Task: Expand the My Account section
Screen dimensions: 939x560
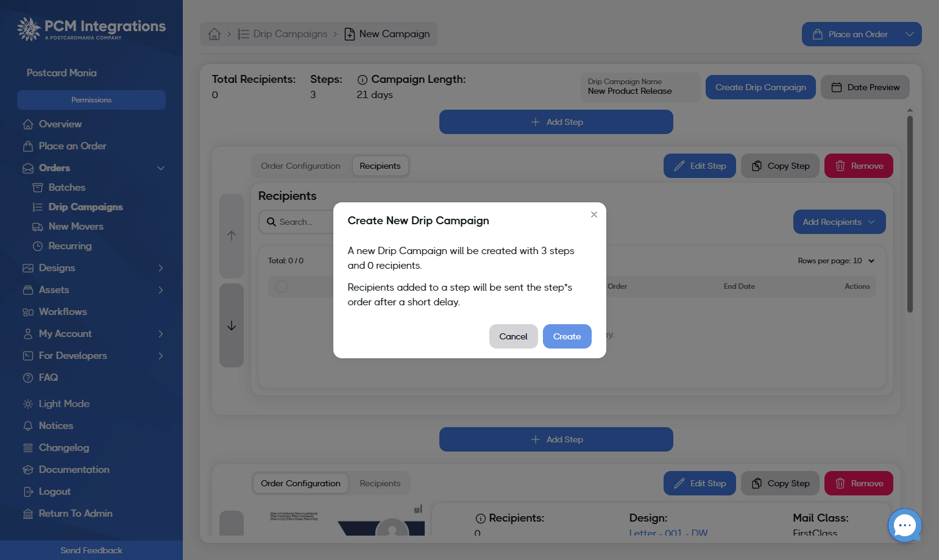Action: coord(161,334)
